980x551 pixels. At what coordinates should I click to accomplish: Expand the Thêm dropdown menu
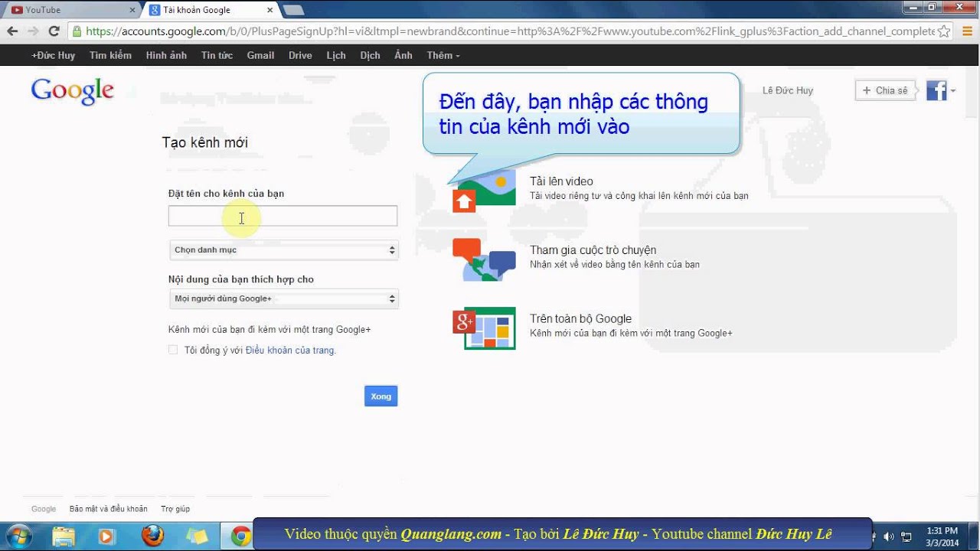(x=443, y=55)
